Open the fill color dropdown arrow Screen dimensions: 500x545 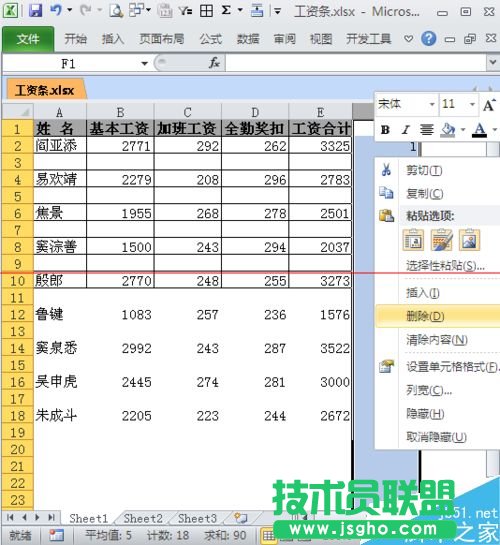(x=463, y=130)
